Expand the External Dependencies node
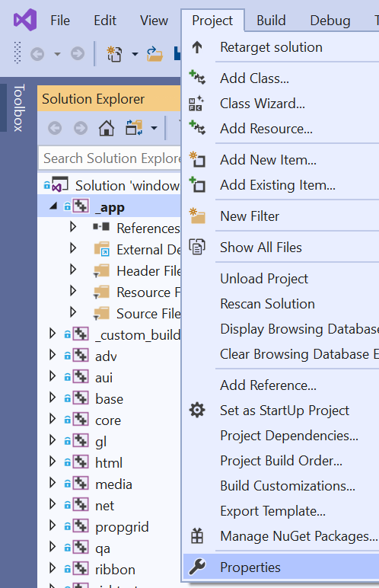Image resolution: width=379 pixels, height=588 pixels. 73,248
